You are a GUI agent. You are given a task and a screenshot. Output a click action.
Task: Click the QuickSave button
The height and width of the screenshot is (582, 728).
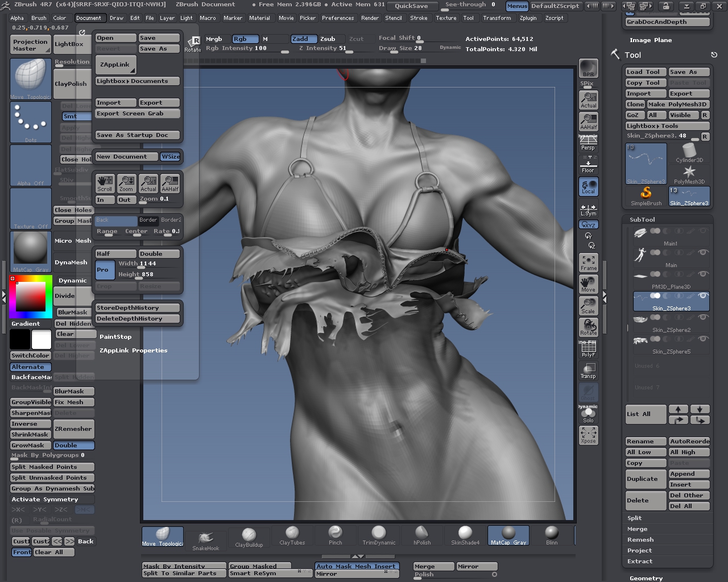(x=412, y=6)
